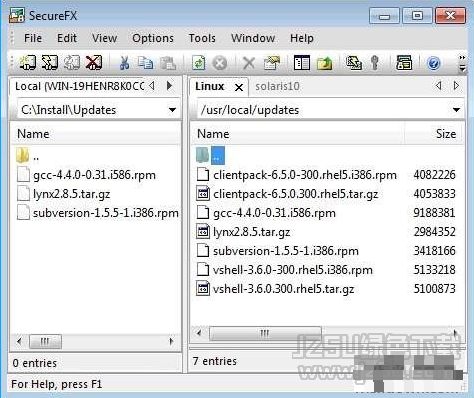The height and width of the screenshot is (398, 474).
Task: Select the Local WIN-19HENR8K0CC tab
Action: [79, 86]
